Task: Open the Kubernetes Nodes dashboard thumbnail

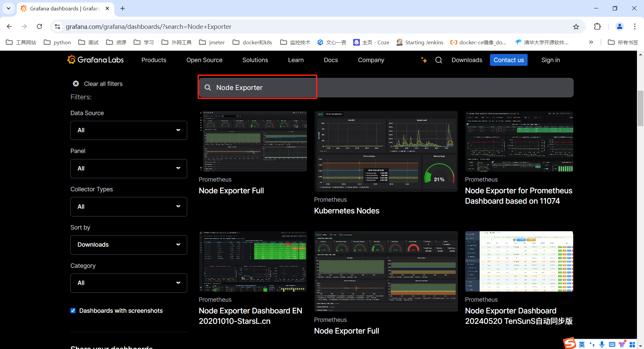Action: coord(386,151)
